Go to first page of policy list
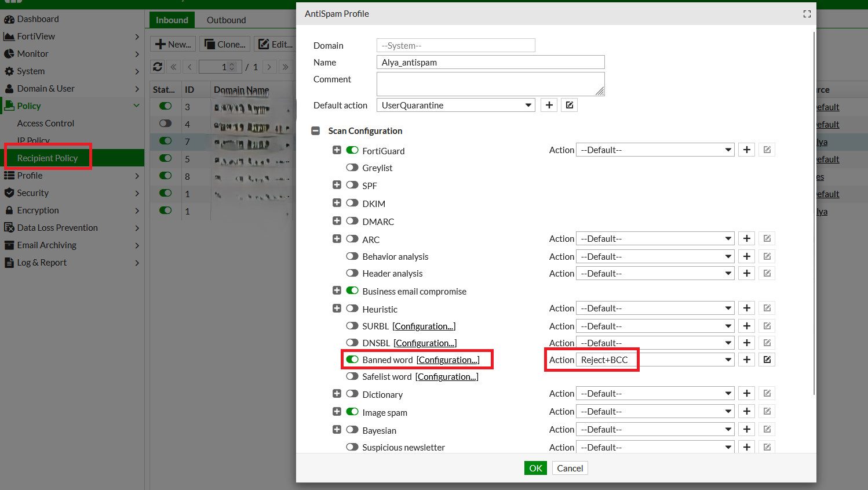Viewport: 868px width, 490px height. (173, 67)
